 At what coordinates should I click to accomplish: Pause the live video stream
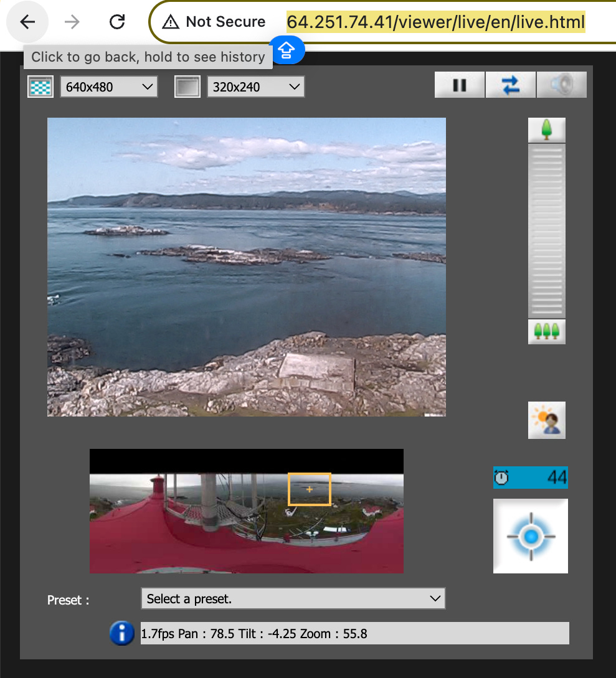(460, 85)
